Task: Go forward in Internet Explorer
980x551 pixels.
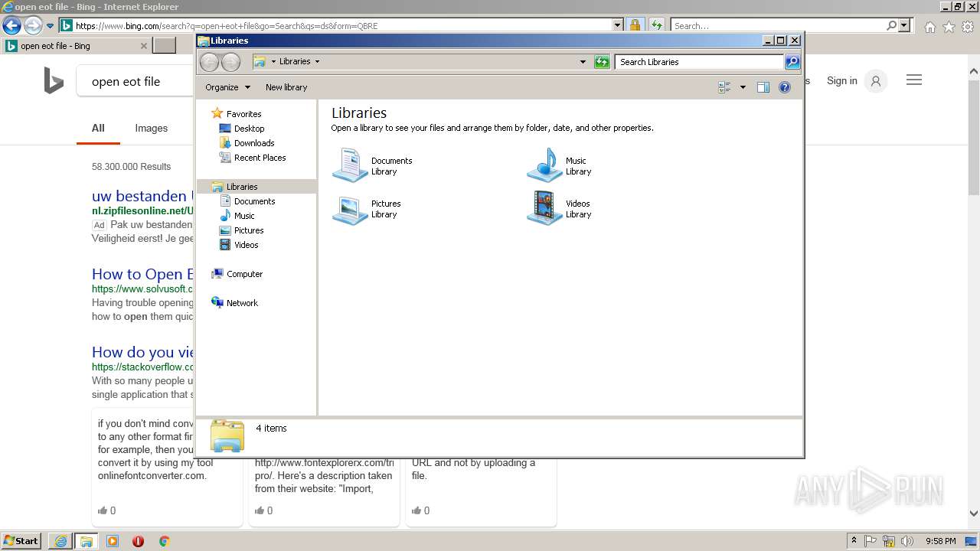Action: click(x=33, y=25)
